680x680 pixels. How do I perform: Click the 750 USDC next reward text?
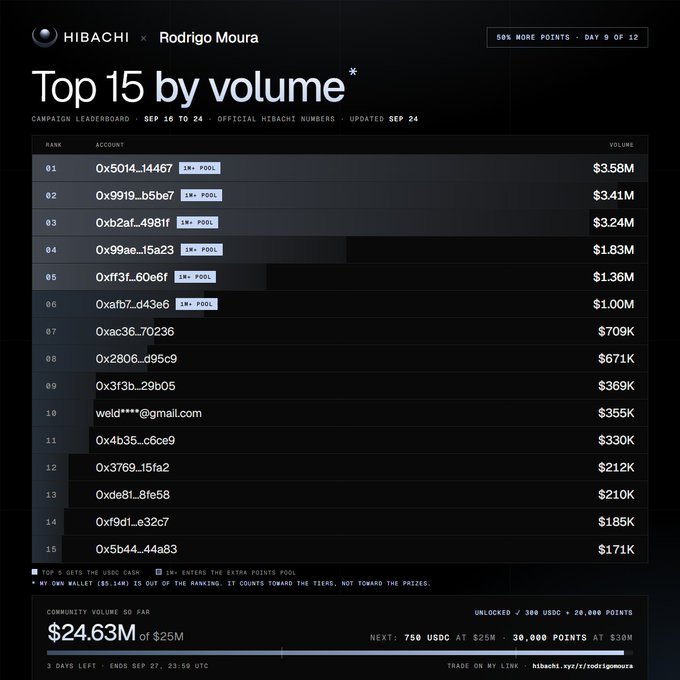[427, 638]
